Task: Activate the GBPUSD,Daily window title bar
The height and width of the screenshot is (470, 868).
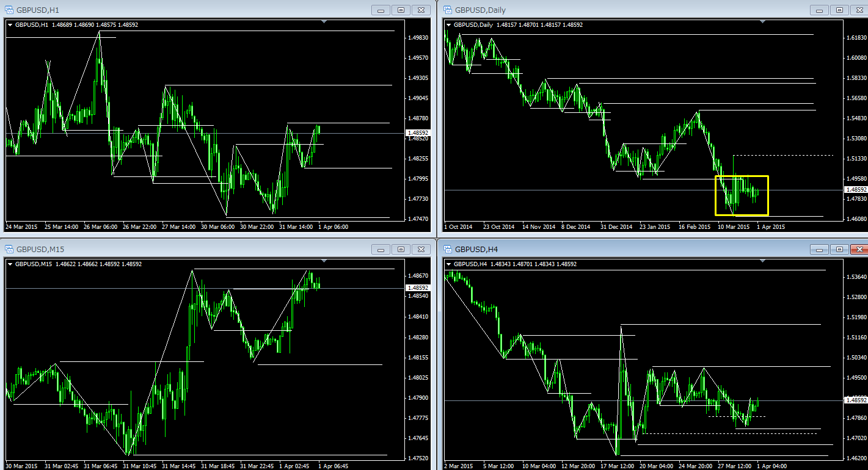Action: tap(611, 10)
